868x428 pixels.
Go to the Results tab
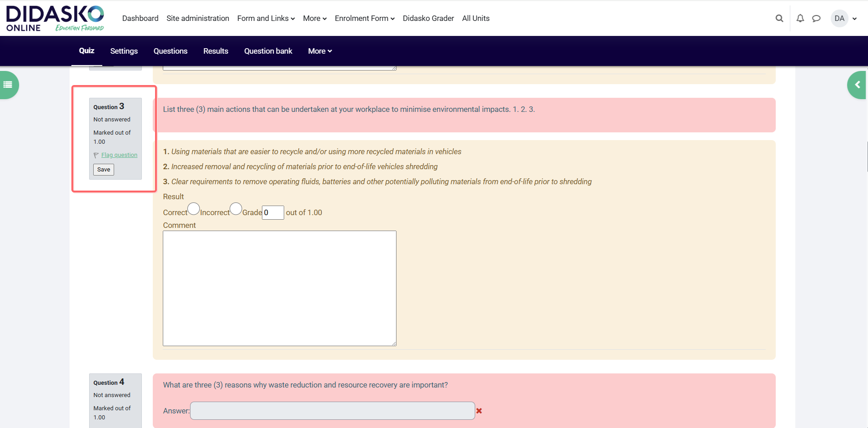point(216,51)
